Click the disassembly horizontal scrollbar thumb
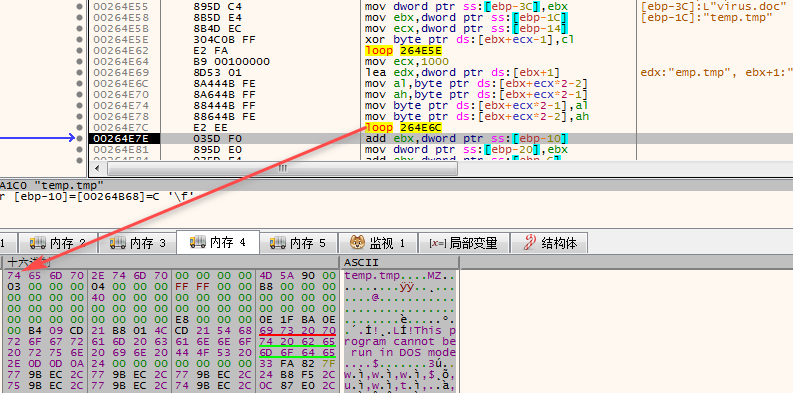This screenshot has height=393, width=793. [282, 168]
